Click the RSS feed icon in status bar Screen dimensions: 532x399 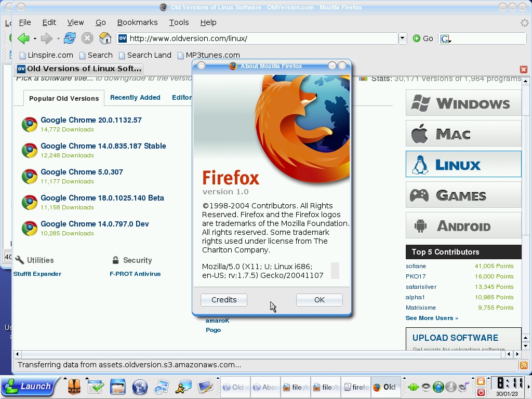[524, 365]
